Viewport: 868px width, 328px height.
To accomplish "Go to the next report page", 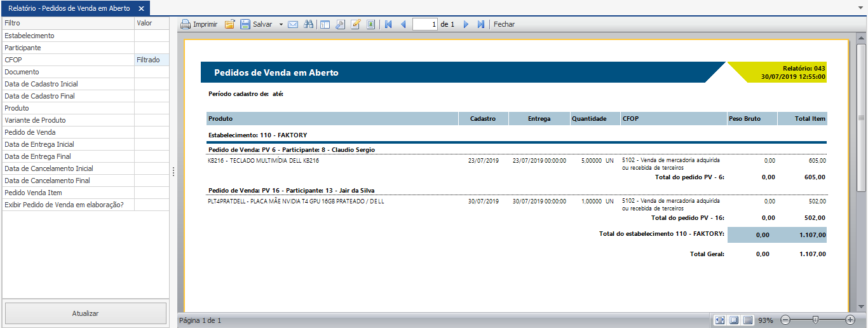I will point(466,24).
